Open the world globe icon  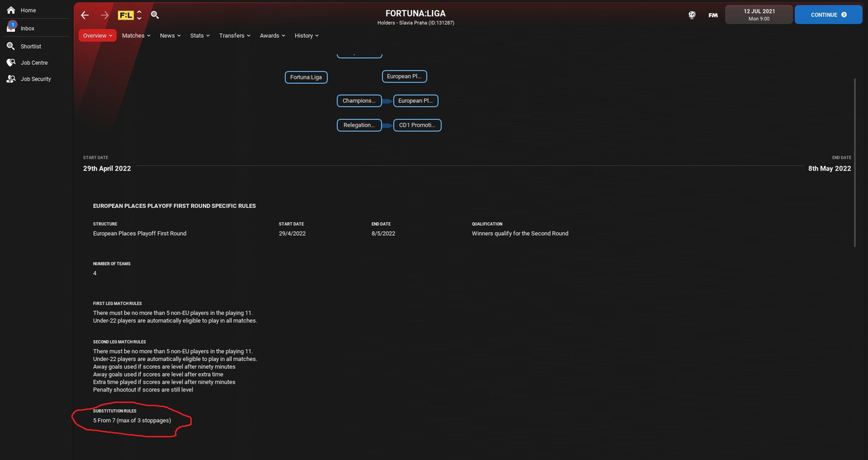[692, 15]
